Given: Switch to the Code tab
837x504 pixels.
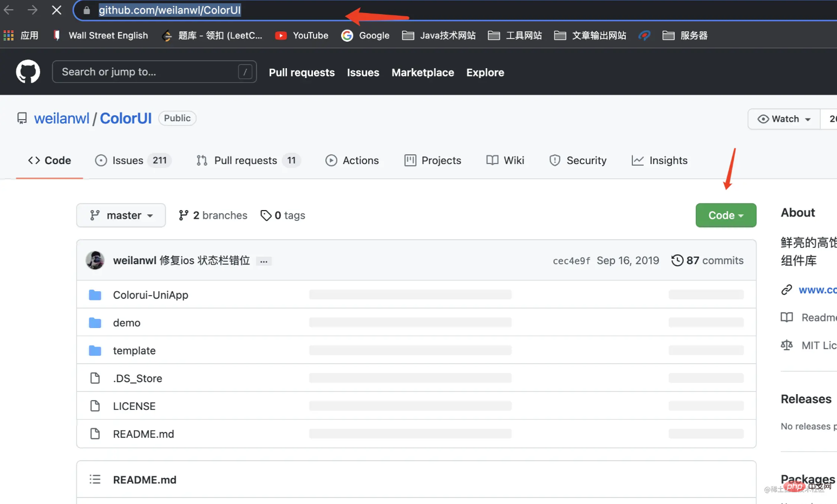Looking at the screenshot, I should [49, 160].
